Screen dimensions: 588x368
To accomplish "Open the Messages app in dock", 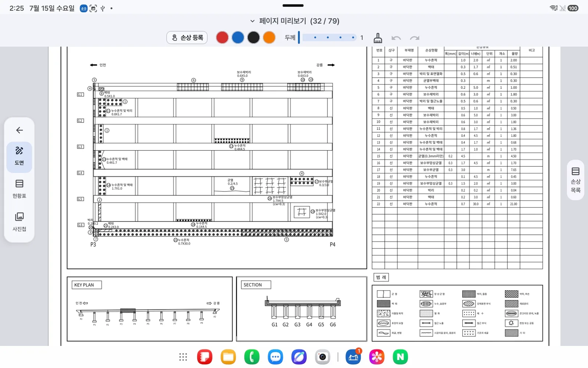I will (275, 357).
